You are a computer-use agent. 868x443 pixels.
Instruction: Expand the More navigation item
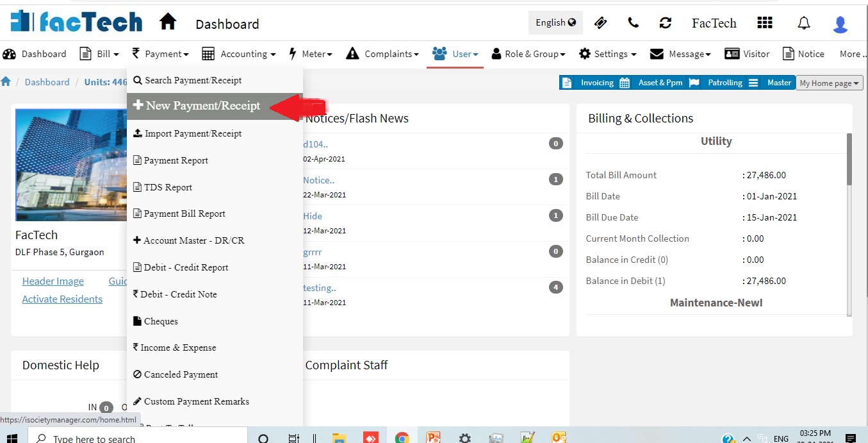click(x=853, y=54)
